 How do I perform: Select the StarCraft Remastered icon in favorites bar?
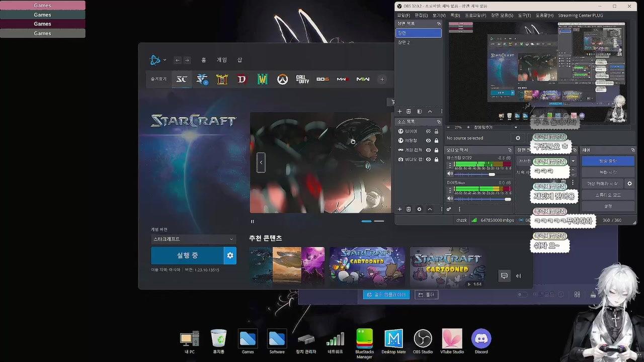[182, 79]
